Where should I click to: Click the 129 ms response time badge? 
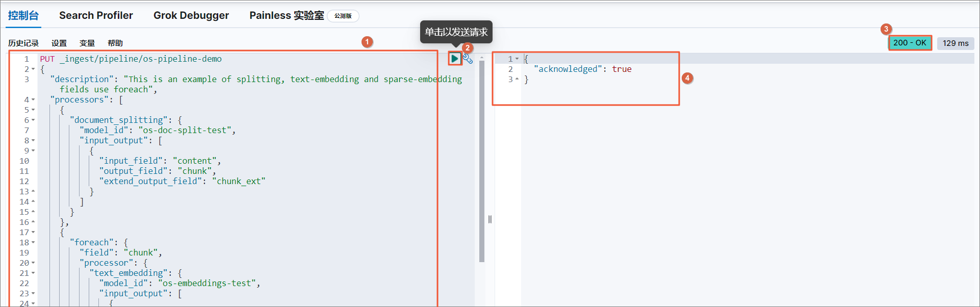[956, 43]
